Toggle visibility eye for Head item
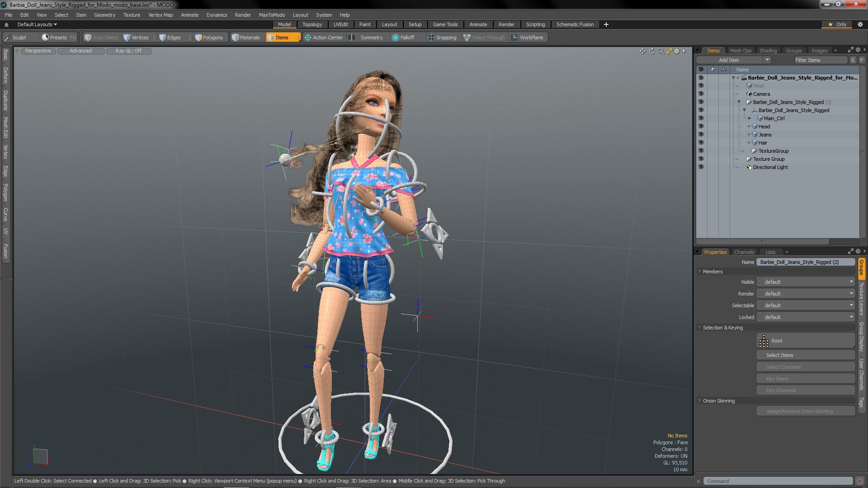Viewport: 868px width, 488px height. 701,127
